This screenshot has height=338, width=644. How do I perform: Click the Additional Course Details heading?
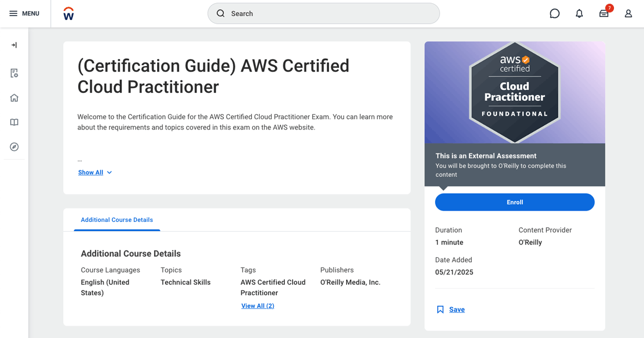pyautogui.click(x=131, y=254)
